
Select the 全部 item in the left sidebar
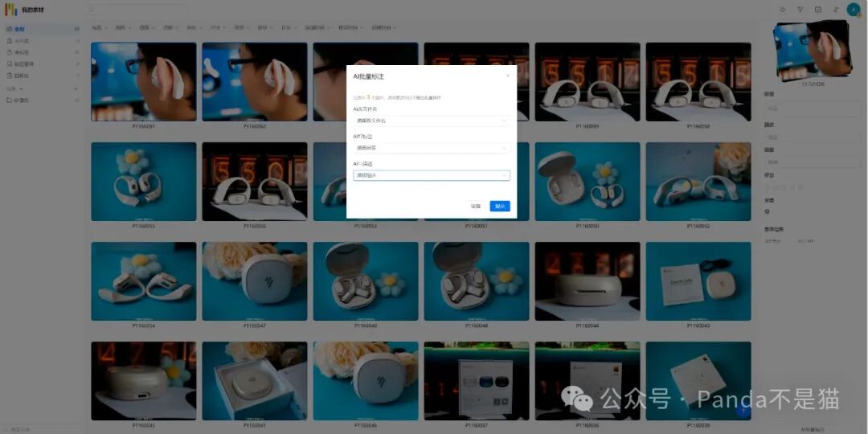[42, 29]
